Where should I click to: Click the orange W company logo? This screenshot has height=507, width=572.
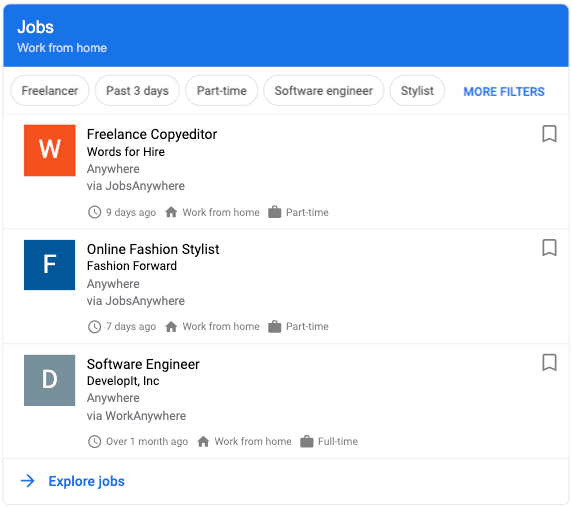pyautogui.click(x=50, y=150)
